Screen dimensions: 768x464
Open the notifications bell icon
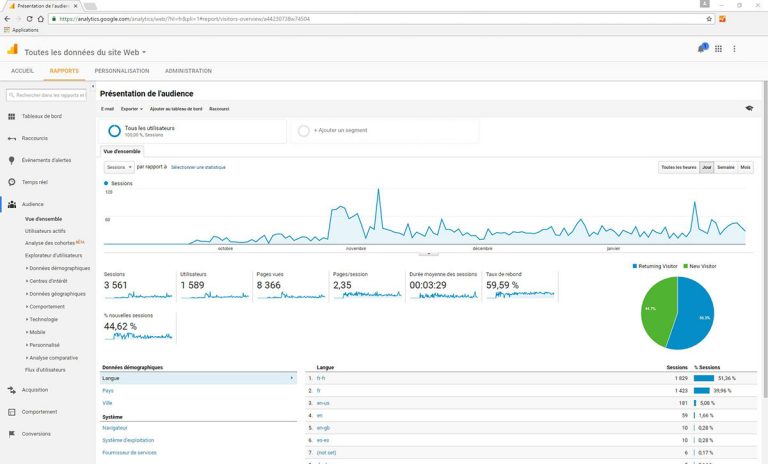click(702, 49)
